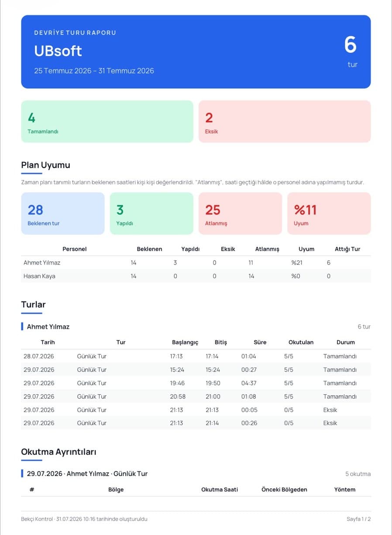
Task: Click the red Eksik summary card
Action: pyautogui.click(x=285, y=121)
